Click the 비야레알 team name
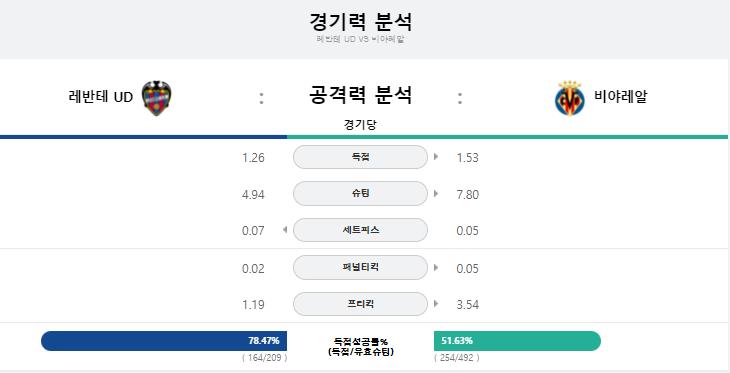The height and width of the screenshot is (373, 730). pyautogui.click(x=621, y=96)
